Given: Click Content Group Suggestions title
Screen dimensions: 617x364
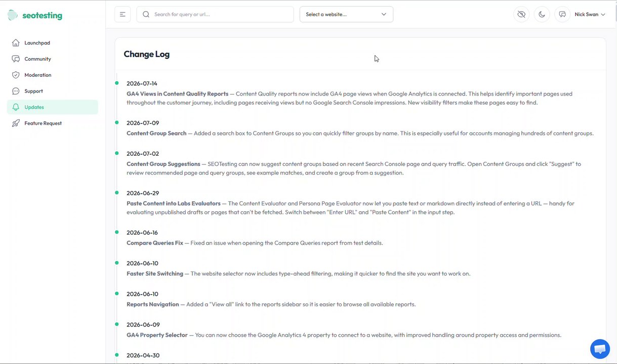Looking at the screenshot, I should [163, 164].
